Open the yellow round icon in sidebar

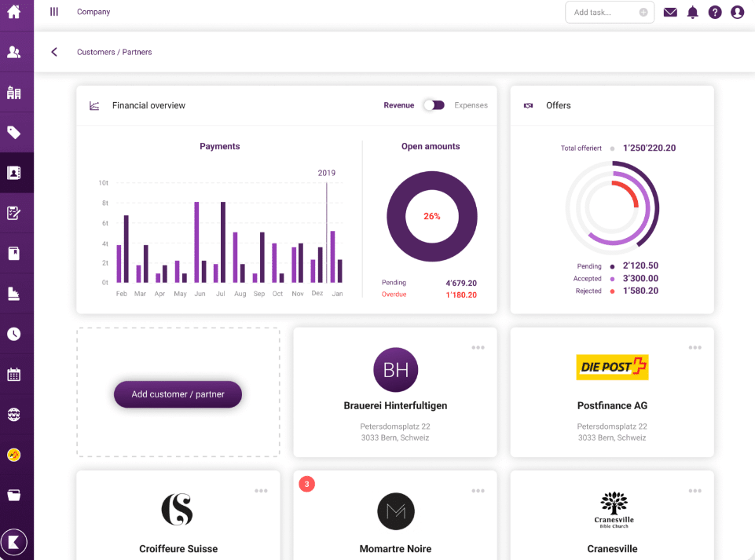pos(14,455)
